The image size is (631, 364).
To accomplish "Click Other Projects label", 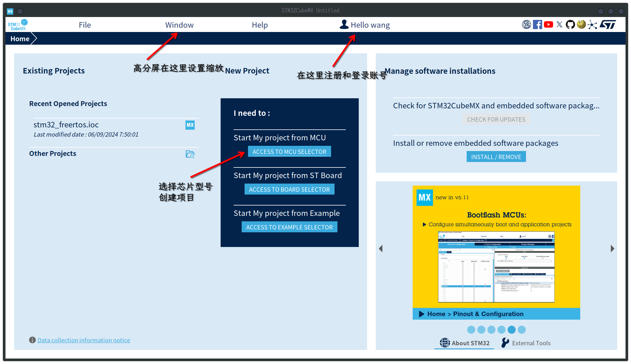I will coord(52,153).
